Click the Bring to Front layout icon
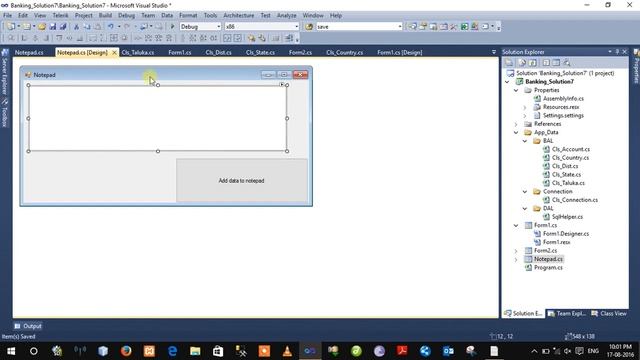This screenshot has height=360, width=640. coord(251,38)
